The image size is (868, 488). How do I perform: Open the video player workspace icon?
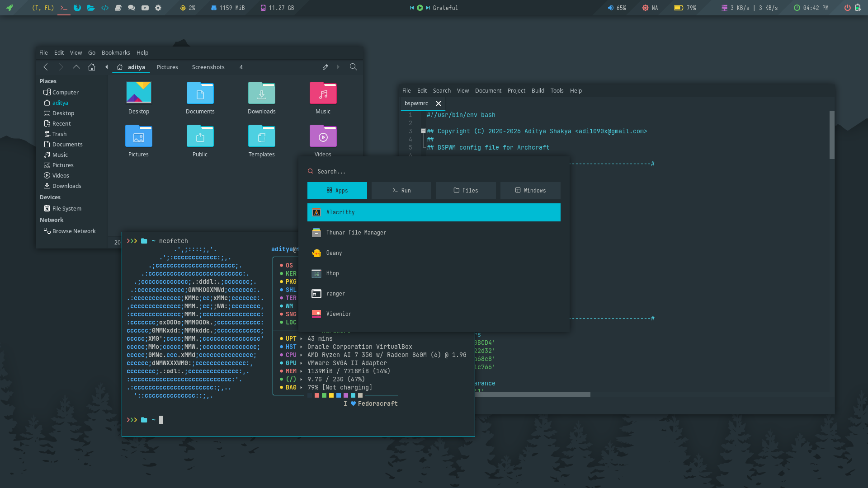(145, 8)
